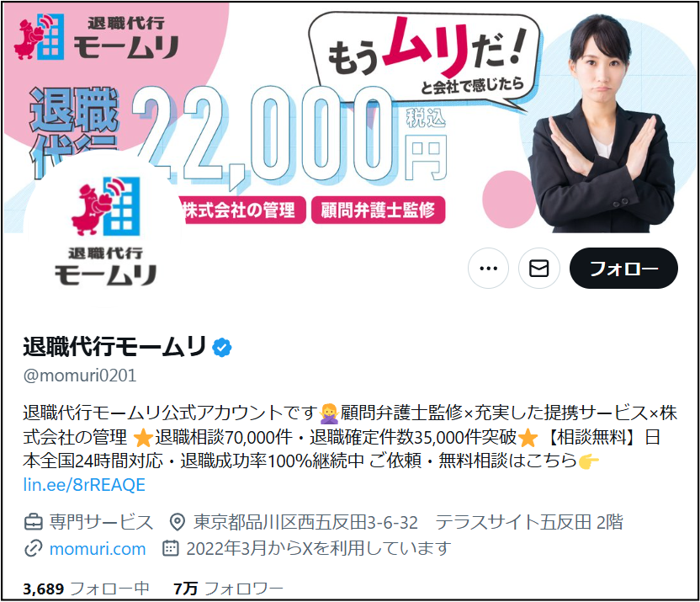Click the 退職代行モームリ display name
The image size is (700, 602).
[x=114, y=347]
